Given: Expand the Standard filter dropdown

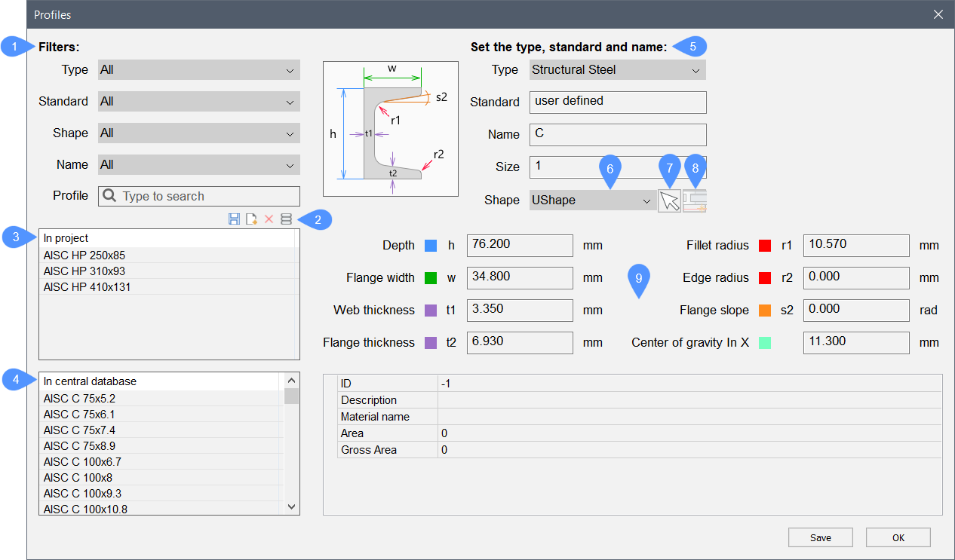Looking at the screenshot, I should (x=199, y=102).
